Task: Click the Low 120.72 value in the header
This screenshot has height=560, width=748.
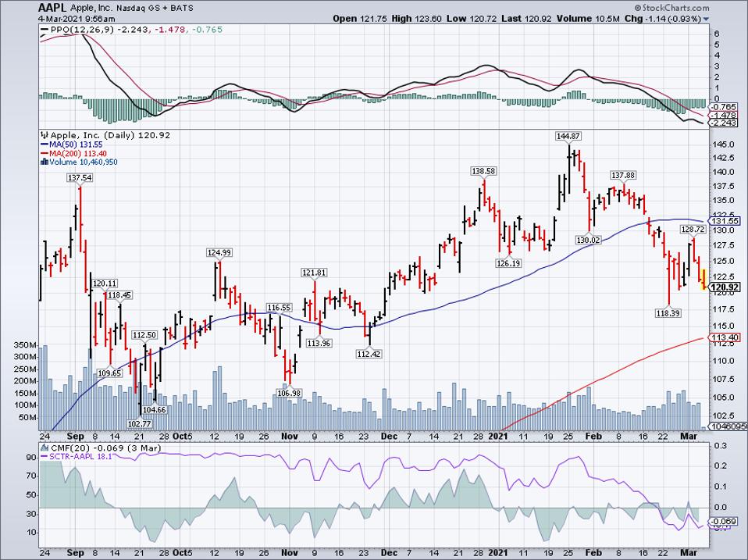Action: pos(472,19)
